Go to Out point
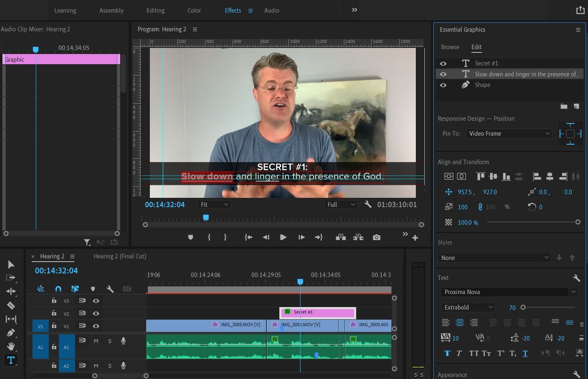 (319, 237)
